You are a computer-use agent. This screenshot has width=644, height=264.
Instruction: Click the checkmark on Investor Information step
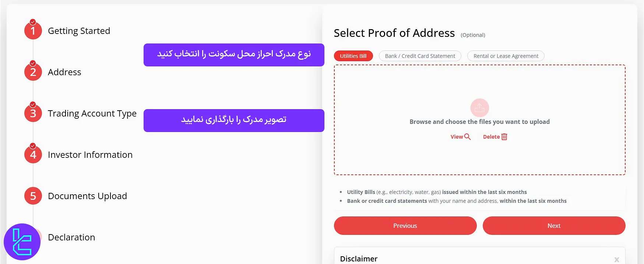click(x=33, y=145)
